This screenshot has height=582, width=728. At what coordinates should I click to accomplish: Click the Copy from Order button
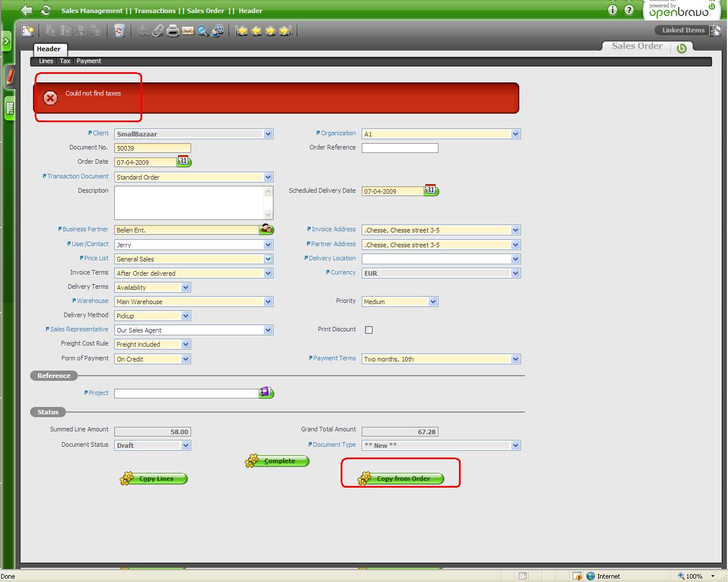coord(402,479)
